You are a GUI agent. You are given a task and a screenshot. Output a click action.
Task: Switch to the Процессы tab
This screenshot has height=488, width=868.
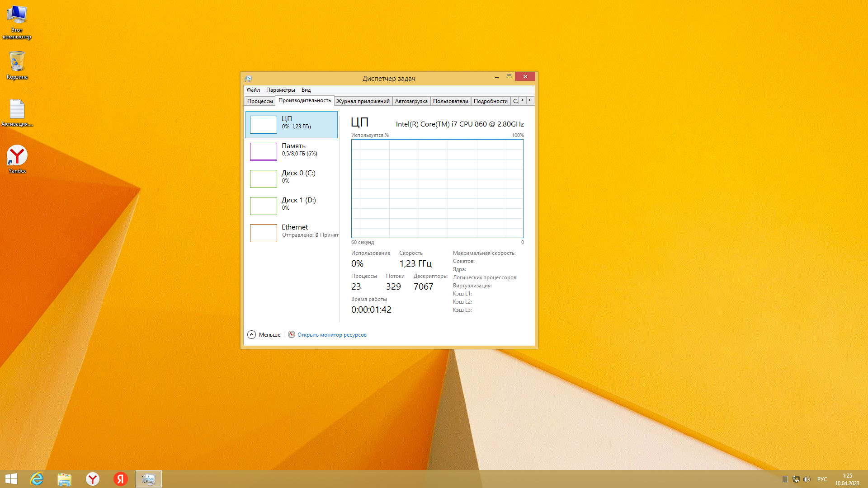click(x=260, y=101)
